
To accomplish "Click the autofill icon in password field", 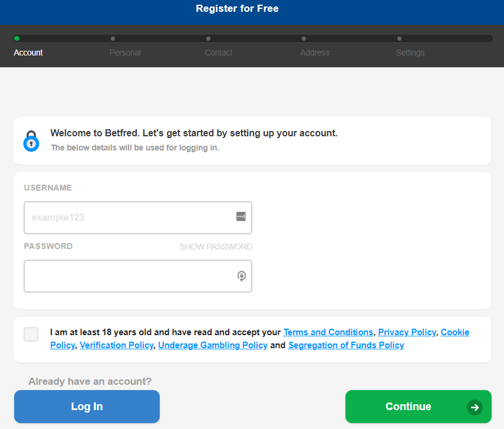I will (242, 276).
